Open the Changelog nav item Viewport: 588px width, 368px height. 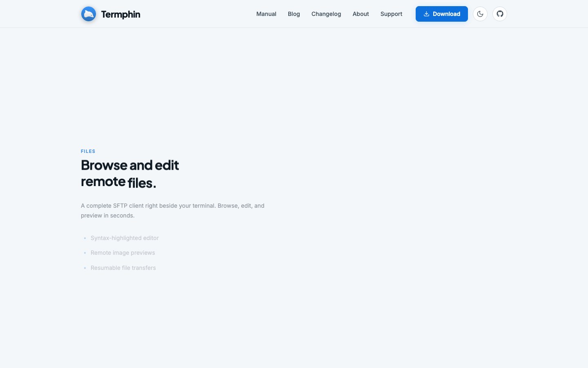coord(326,14)
